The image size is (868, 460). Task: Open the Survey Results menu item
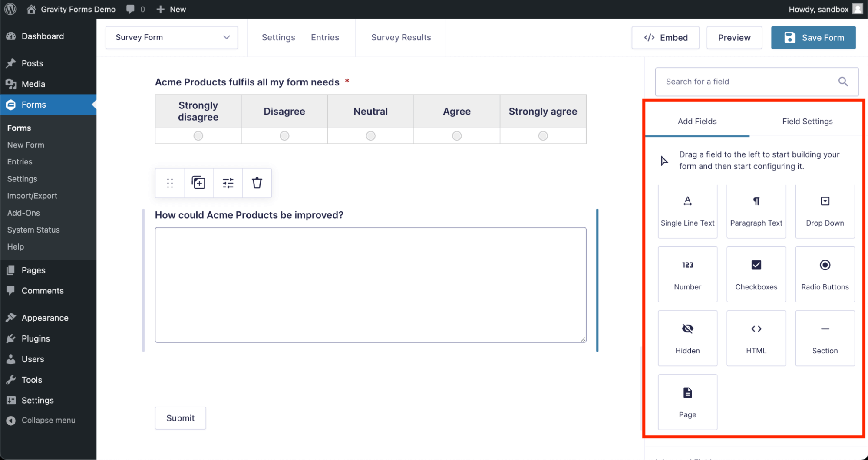401,37
